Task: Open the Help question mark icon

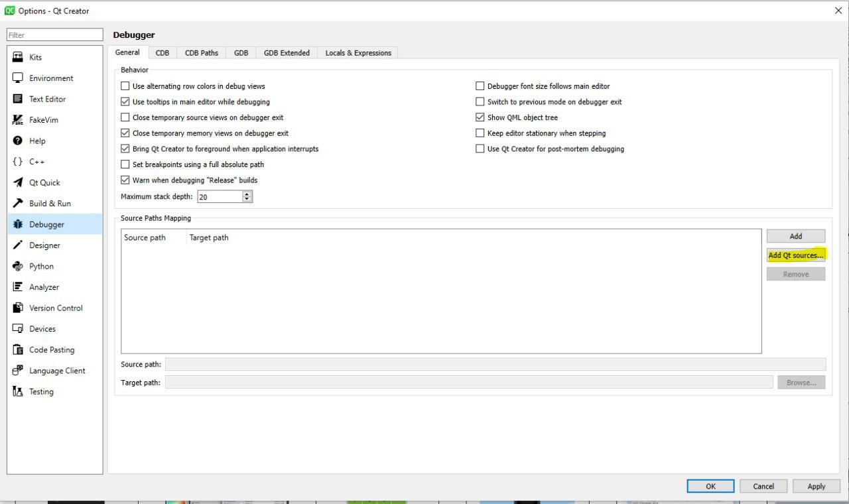Action: pyautogui.click(x=18, y=141)
